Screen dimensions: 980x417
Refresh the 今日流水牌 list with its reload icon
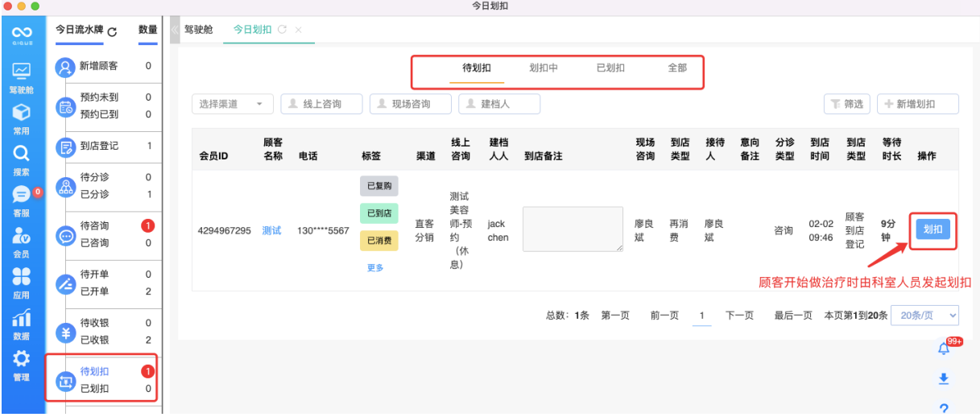click(112, 31)
